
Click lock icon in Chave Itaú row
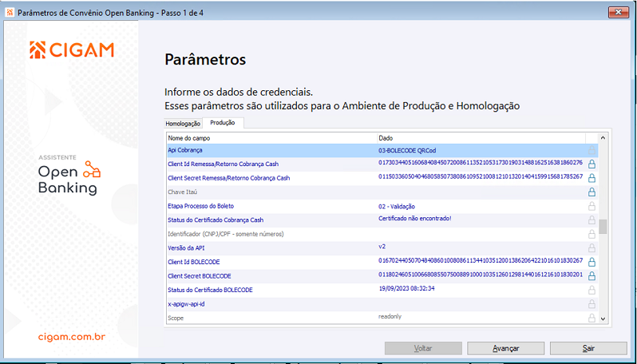592,192
